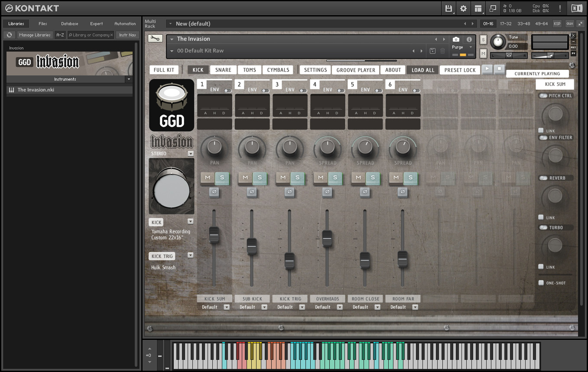Click the refresh libraries icon
This screenshot has width=588, height=372.
10,35
